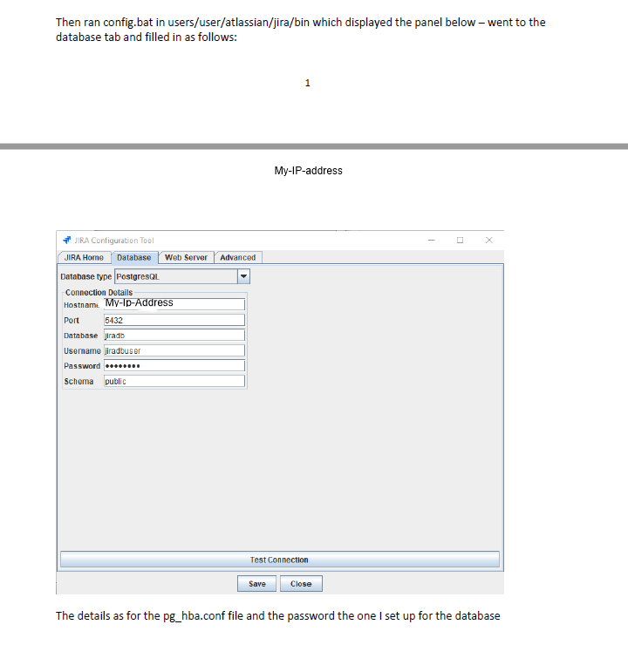
Task: Focus the Port field showing 5432
Action: tap(174, 320)
